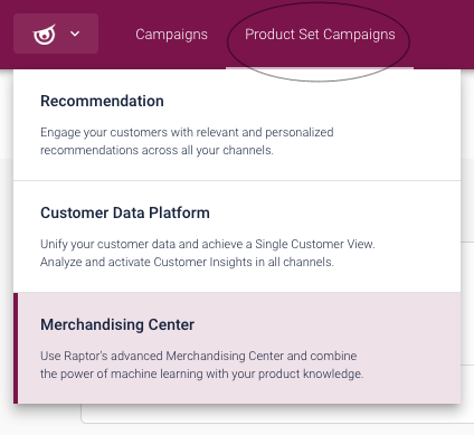Click the Single Customer View description text
This screenshot has height=435, width=474.
[x=207, y=253]
